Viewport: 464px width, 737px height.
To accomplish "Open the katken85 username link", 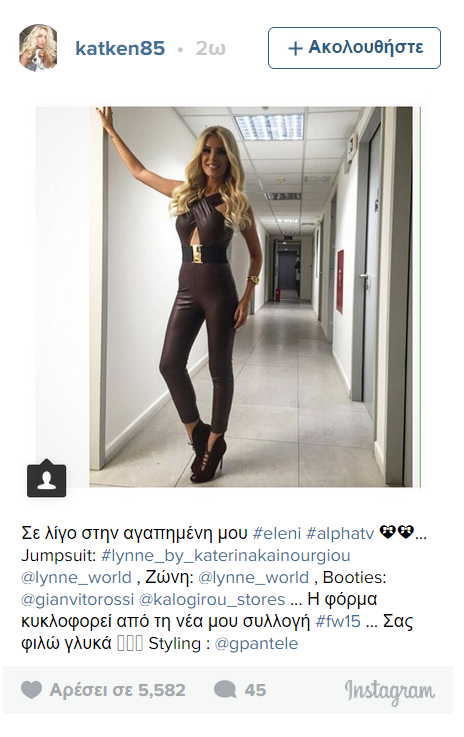I will [120, 48].
